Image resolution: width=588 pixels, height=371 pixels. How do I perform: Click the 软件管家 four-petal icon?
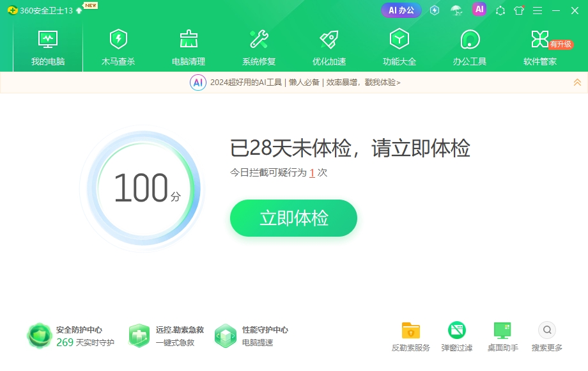tap(539, 39)
